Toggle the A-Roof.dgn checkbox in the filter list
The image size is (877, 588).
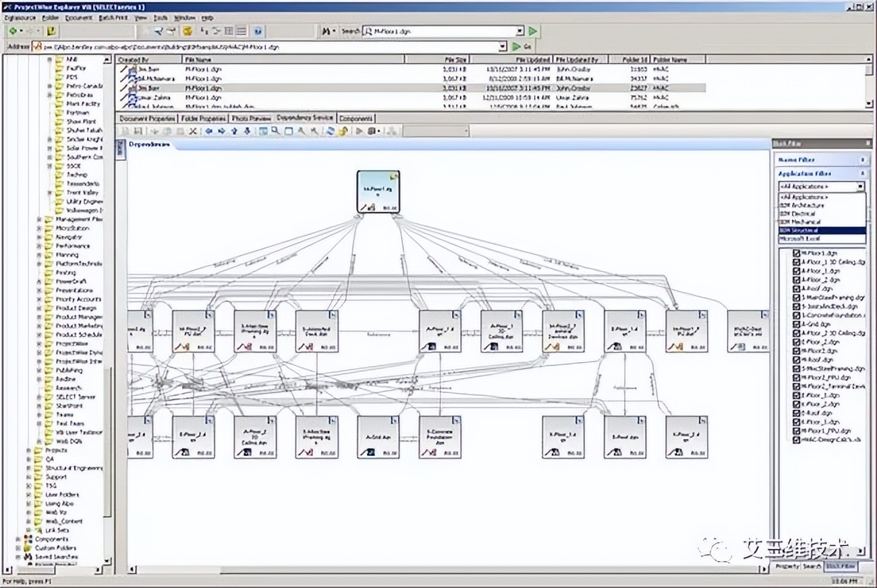pos(797,289)
